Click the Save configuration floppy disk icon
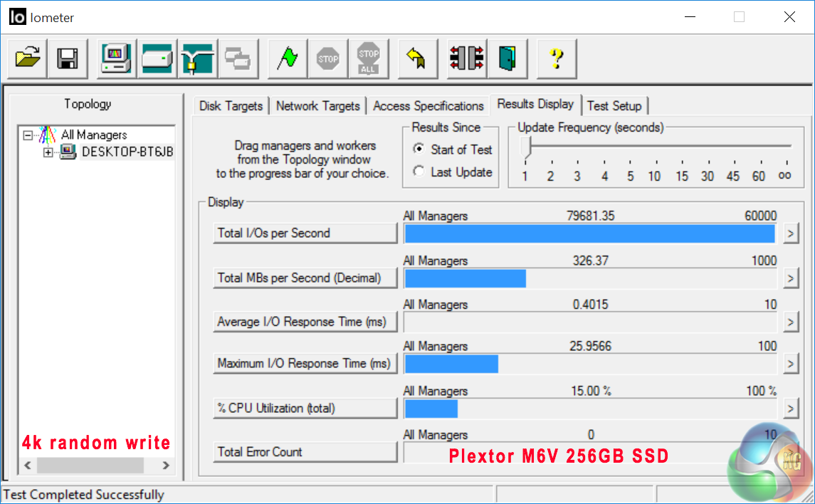 68,58
